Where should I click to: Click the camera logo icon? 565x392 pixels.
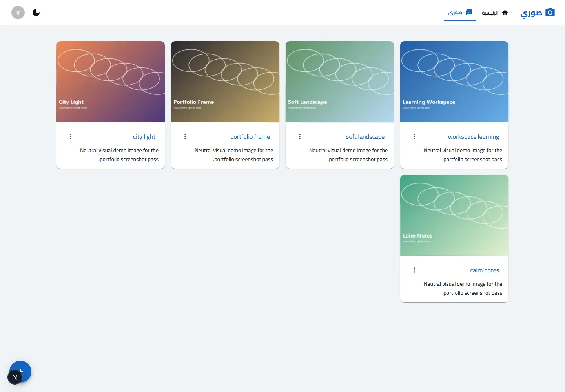tap(550, 13)
